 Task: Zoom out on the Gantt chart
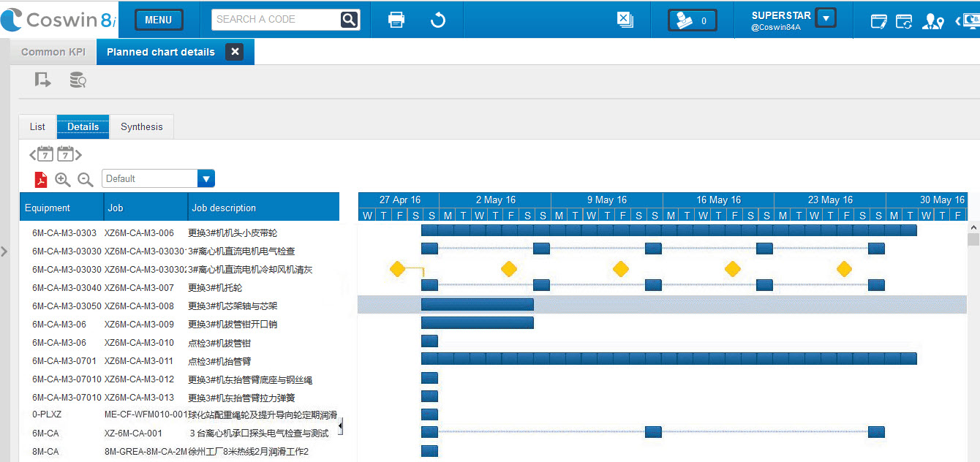(86, 179)
